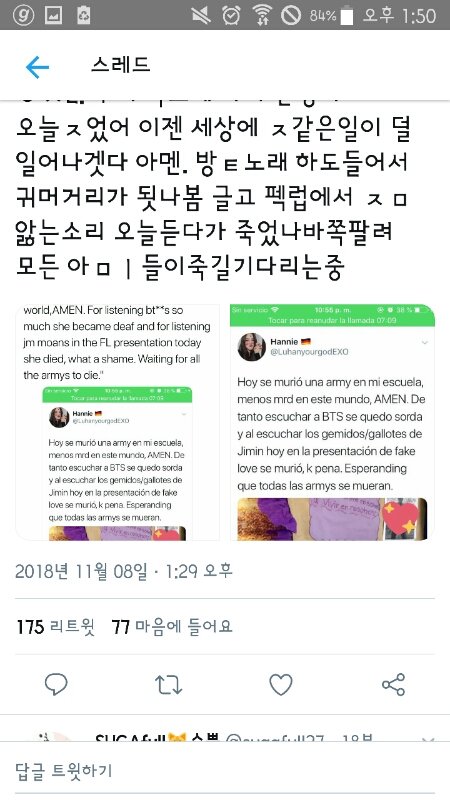450x800 pixels.
Task: Open the share icon
Action: pyautogui.click(x=393, y=684)
